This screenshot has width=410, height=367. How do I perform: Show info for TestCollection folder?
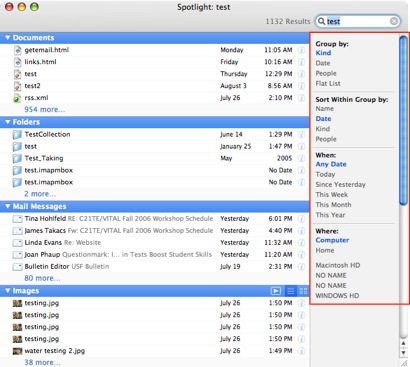[x=301, y=134]
